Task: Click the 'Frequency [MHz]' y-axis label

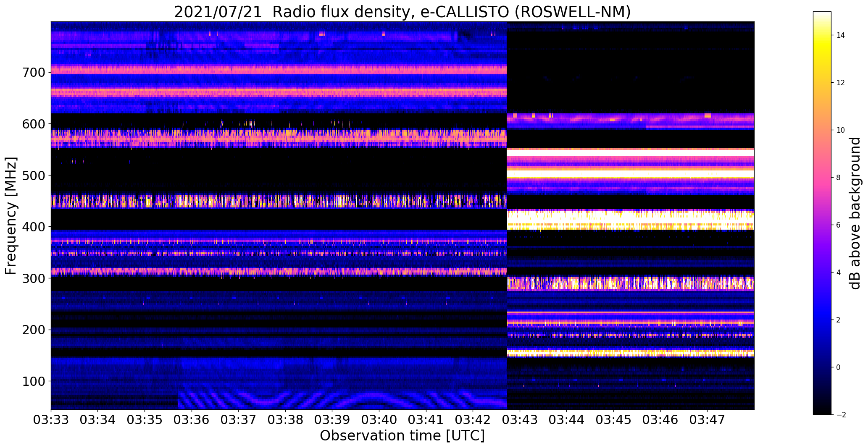Action: click(11, 216)
